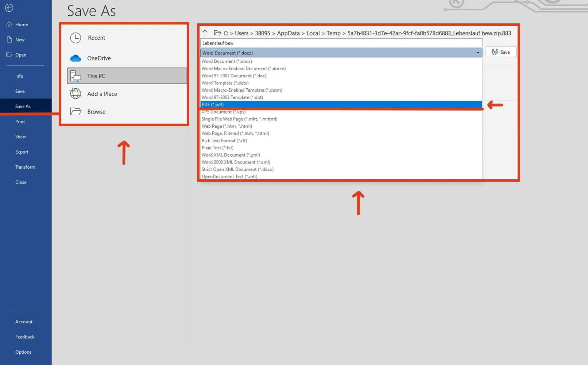
Task: Select Web Page (*.htm, *.html) format
Action: 341,126
